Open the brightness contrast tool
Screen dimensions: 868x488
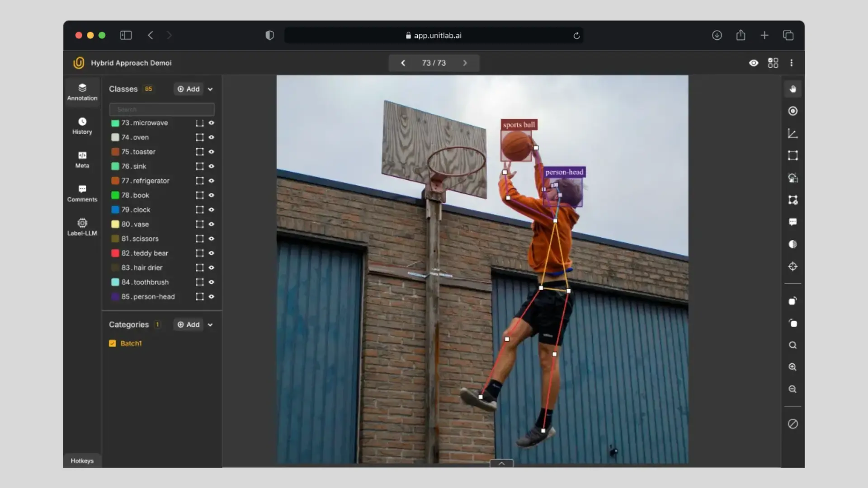(x=793, y=244)
